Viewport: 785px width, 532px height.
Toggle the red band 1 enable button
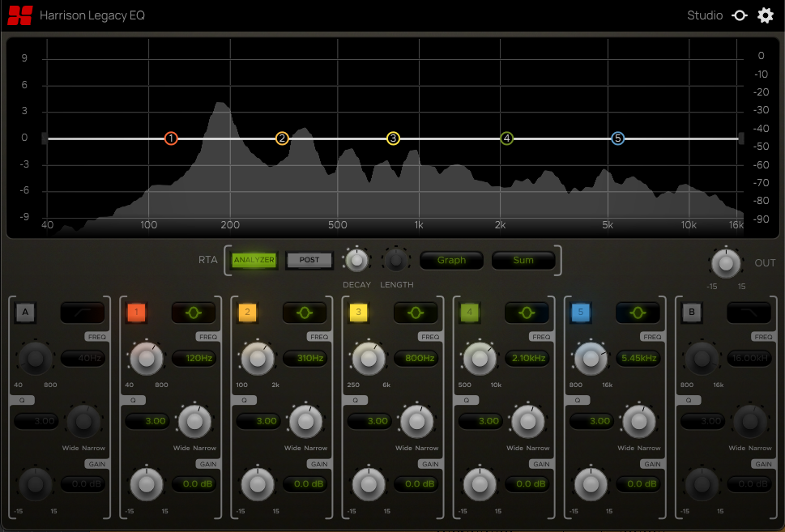click(136, 313)
